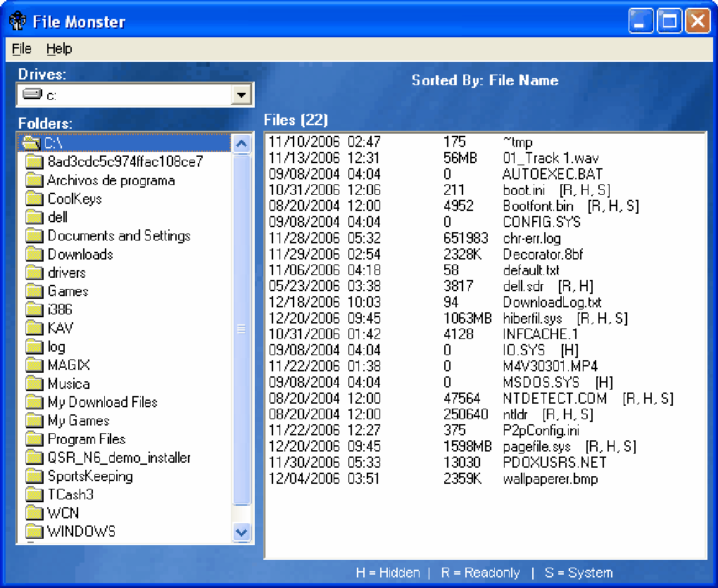Select the C:\ root folder
Screen dimensions: 718x588
point(124,143)
